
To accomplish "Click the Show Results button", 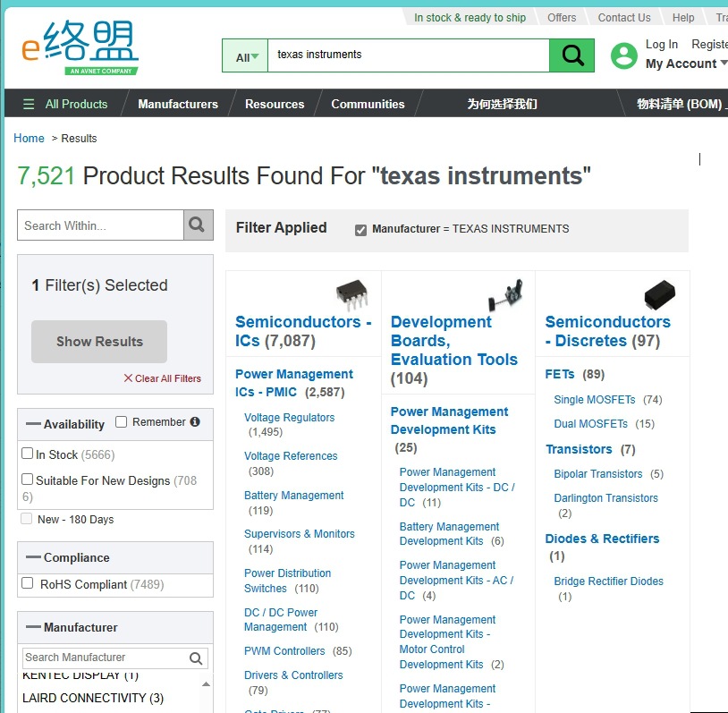I will coord(99,342).
